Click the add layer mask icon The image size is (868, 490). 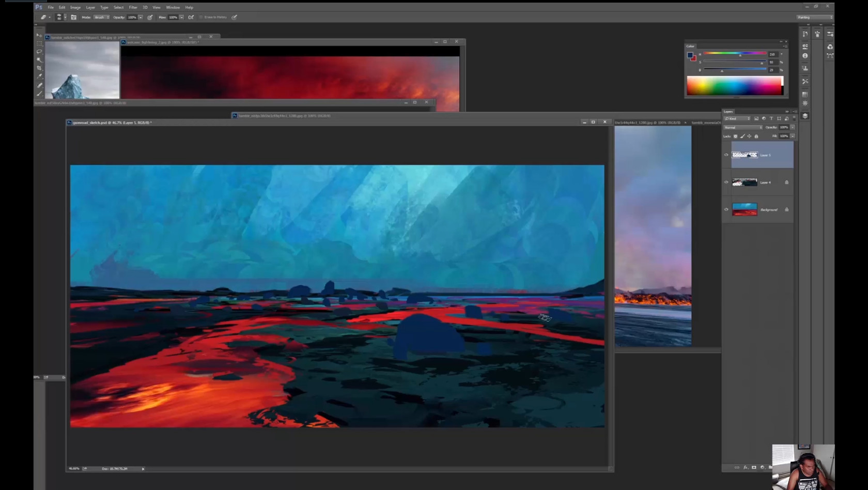[x=754, y=467]
